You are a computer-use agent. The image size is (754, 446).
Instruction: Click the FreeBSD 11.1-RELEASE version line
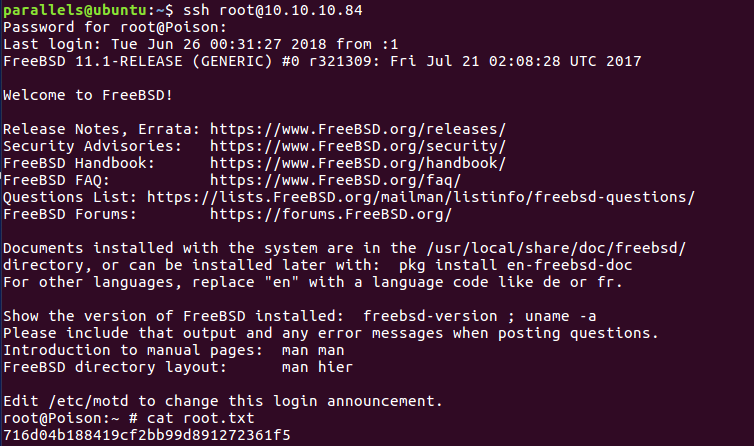coord(322,62)
